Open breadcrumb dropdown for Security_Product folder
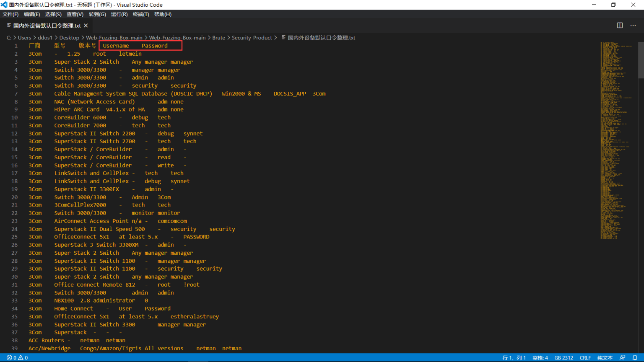This screenshot has height=362, width=644. 252,37
